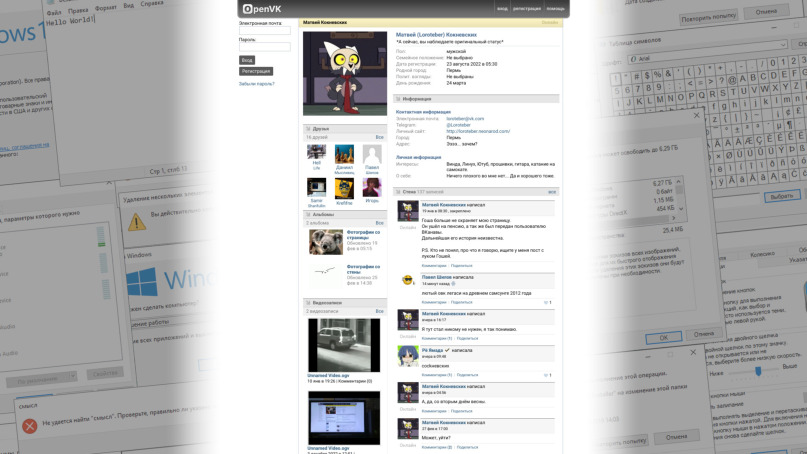Open the "вход" header link

click(x=502, y=9)
